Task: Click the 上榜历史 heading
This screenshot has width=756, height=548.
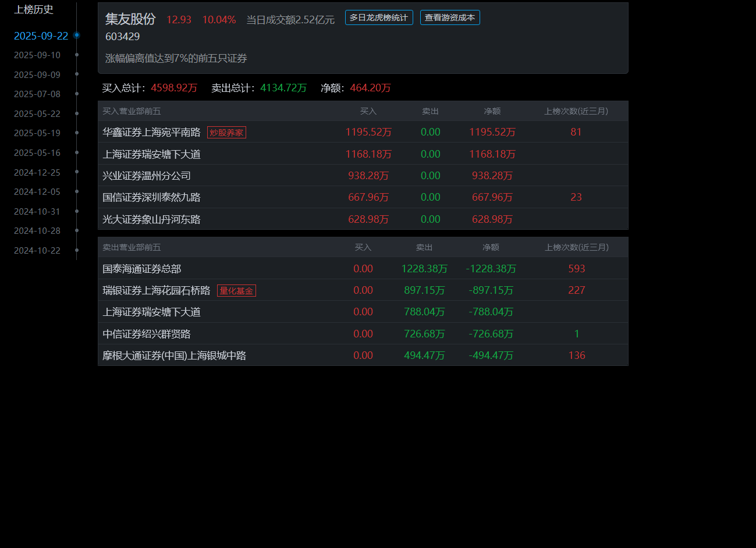Action: [x=34, y=9]
